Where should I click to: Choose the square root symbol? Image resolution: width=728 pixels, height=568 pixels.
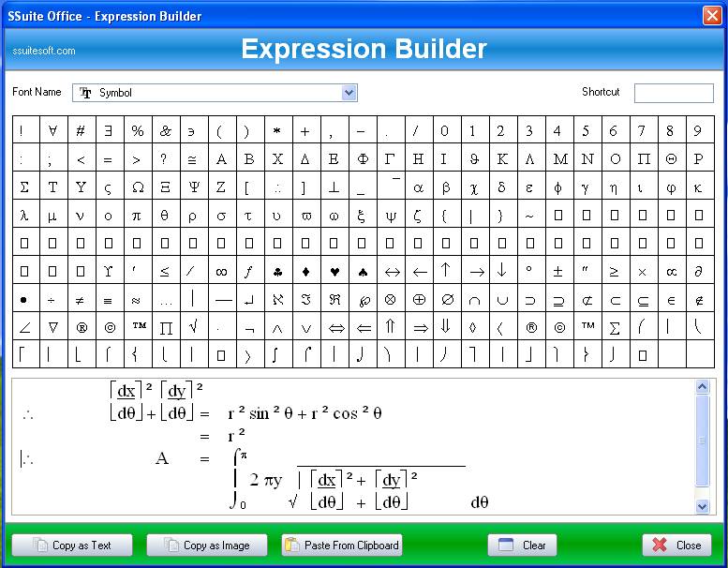[193, 327]
